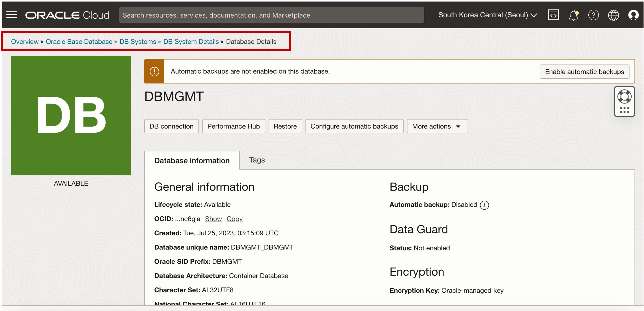
Task: Focus the search resources field
Action: tap(271, 15)
